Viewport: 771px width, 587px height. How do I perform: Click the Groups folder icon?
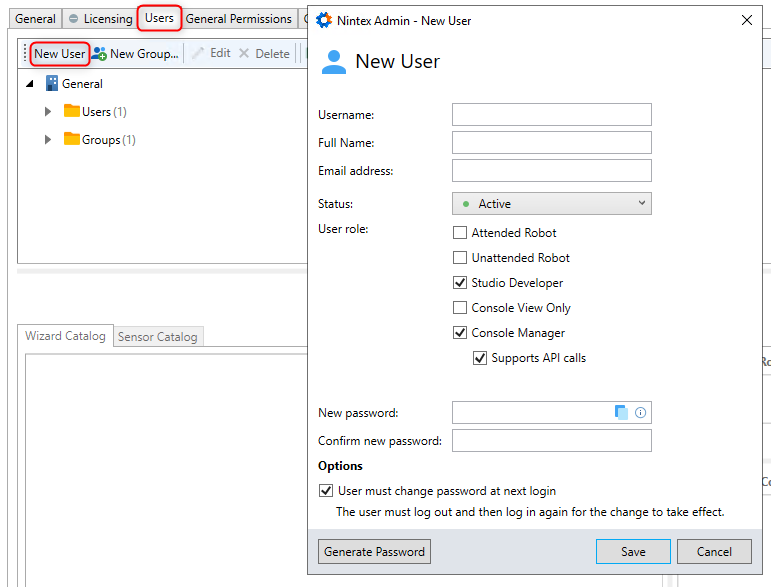pos(72,139)
